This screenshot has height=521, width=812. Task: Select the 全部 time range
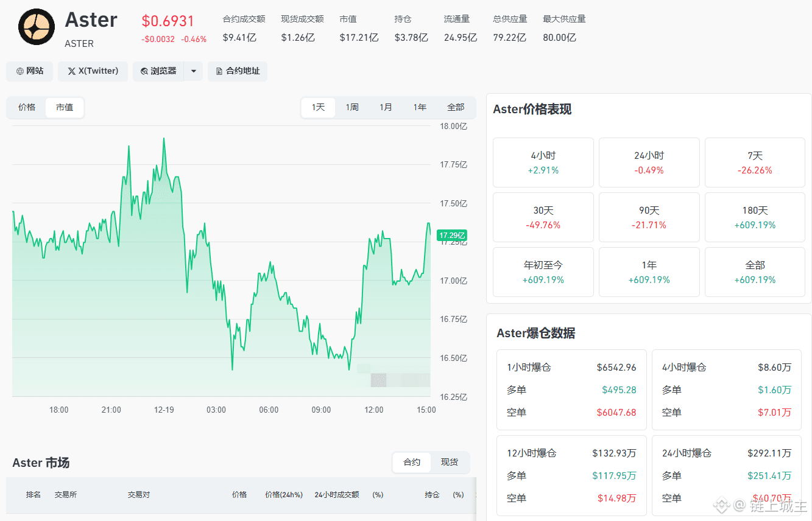pos(456,107)
